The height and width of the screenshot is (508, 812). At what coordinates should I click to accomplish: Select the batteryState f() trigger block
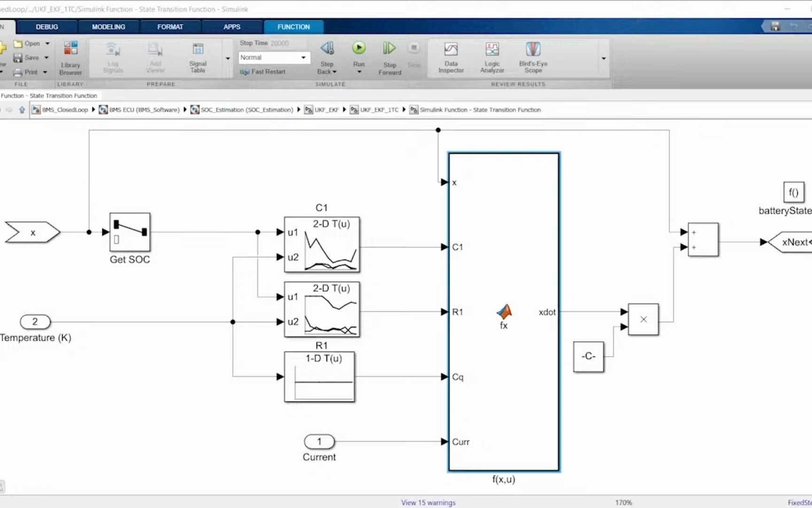click(793, 192)
